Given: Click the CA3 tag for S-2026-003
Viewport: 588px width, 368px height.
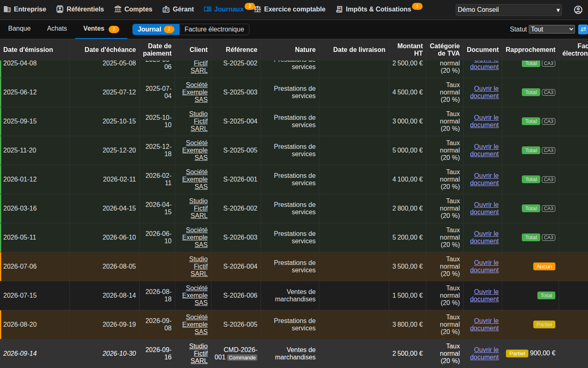Looking at the screenshot, I should click(548, 238).
